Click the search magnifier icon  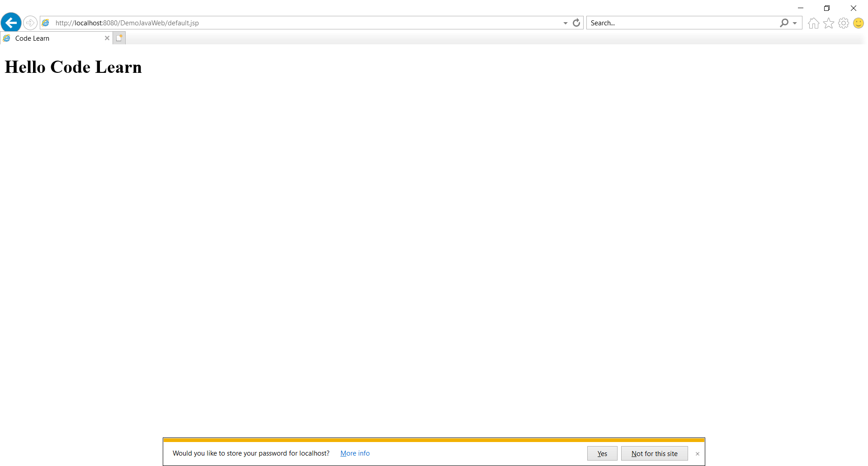(x=784, y=23)
